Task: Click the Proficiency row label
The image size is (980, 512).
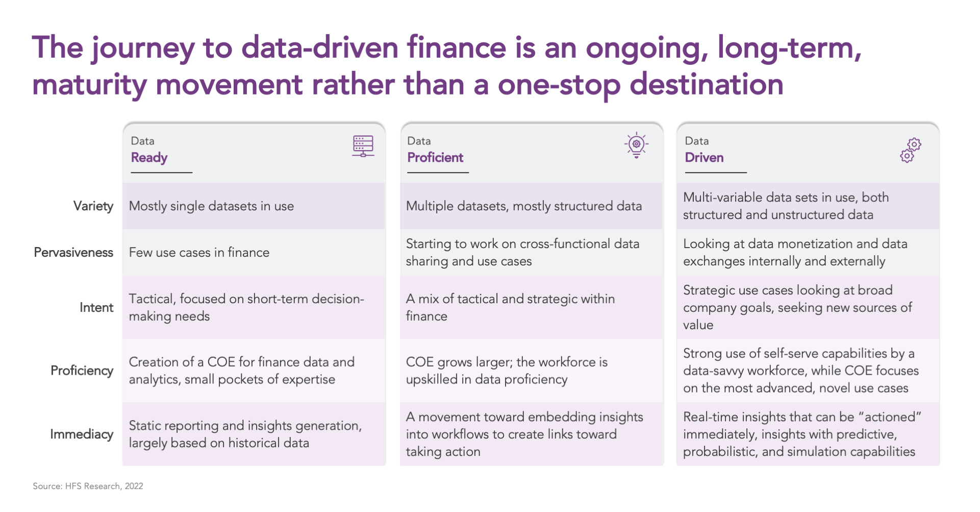Action: pyautogui.click(x=82, y=371)
